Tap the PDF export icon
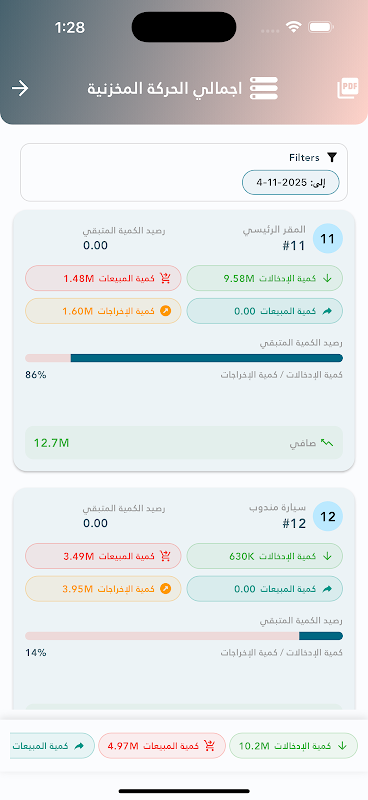368x800 pixels. coord(348,89)
